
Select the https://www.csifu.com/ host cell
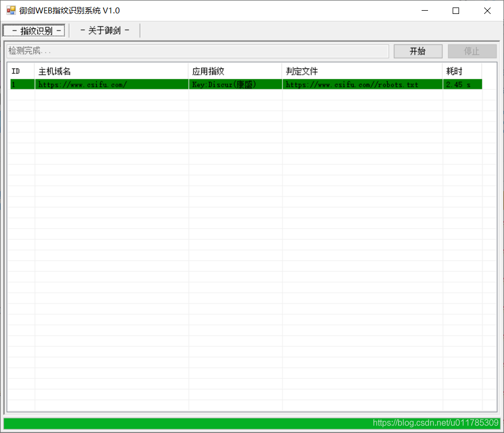111,85
